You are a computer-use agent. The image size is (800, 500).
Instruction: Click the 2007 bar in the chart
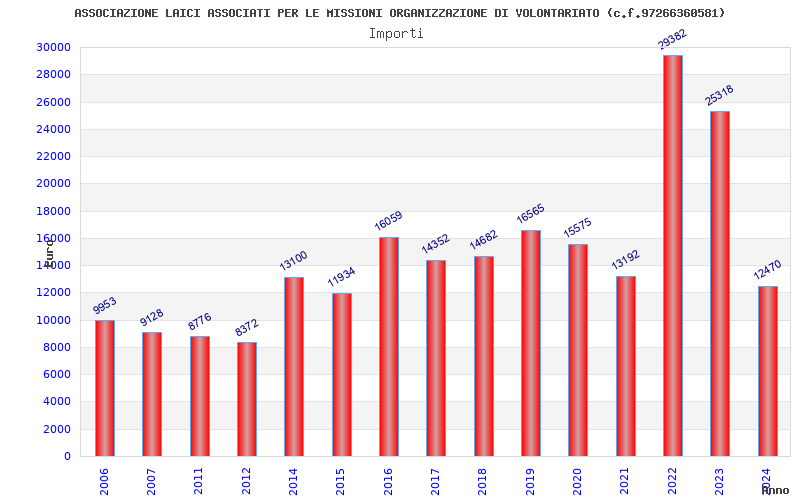152,394
